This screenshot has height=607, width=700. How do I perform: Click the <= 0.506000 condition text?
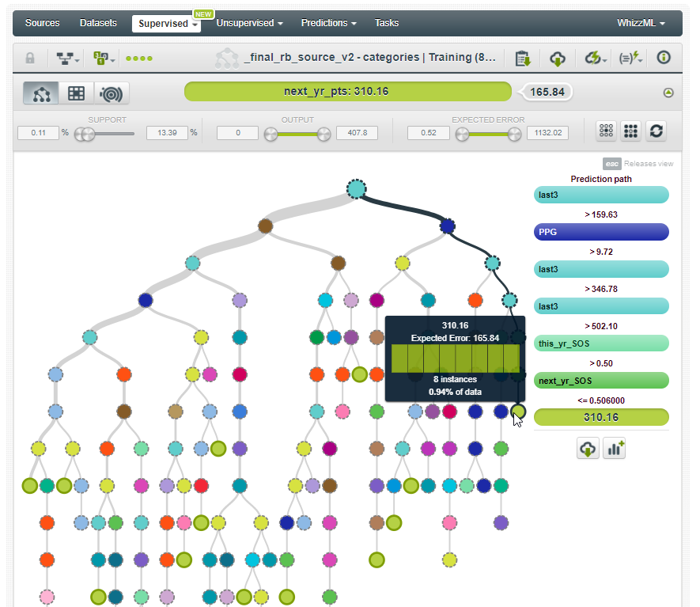click(x=601, y=400)
